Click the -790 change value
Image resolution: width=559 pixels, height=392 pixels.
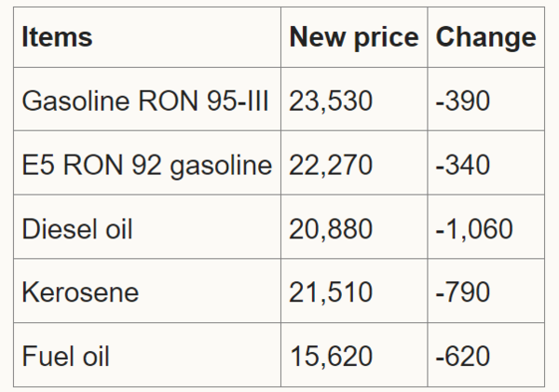[x=463, y=292]
